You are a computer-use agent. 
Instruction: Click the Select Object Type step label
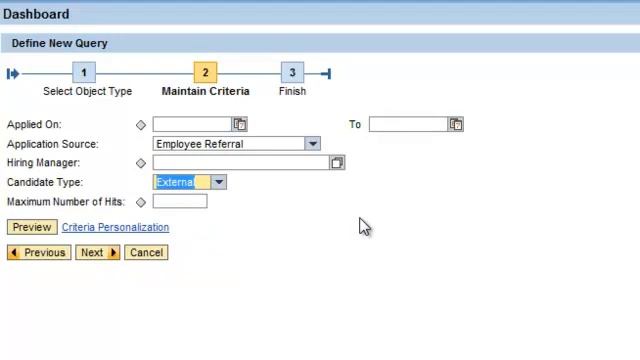pos(88,91)
